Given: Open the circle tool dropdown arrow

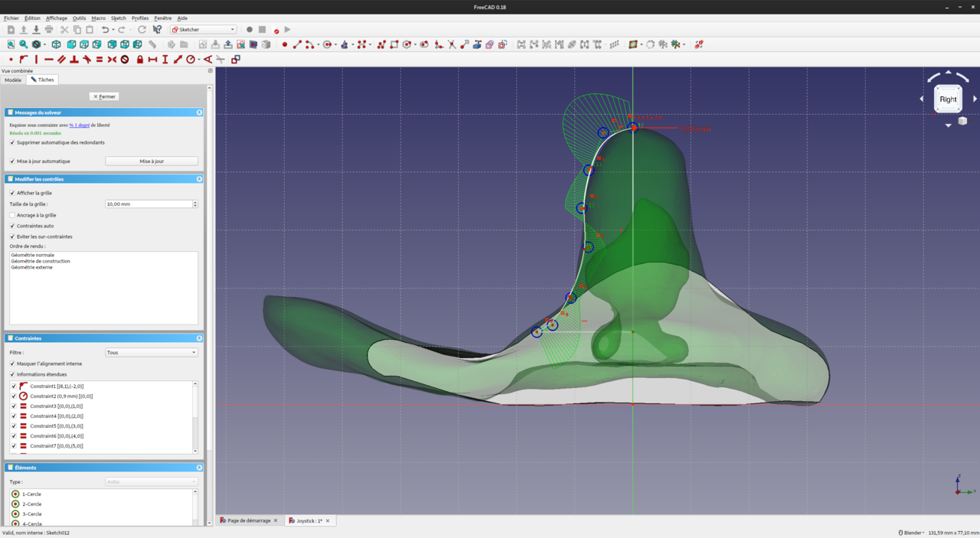Looking at the screenshot, I should coord(335,44).
